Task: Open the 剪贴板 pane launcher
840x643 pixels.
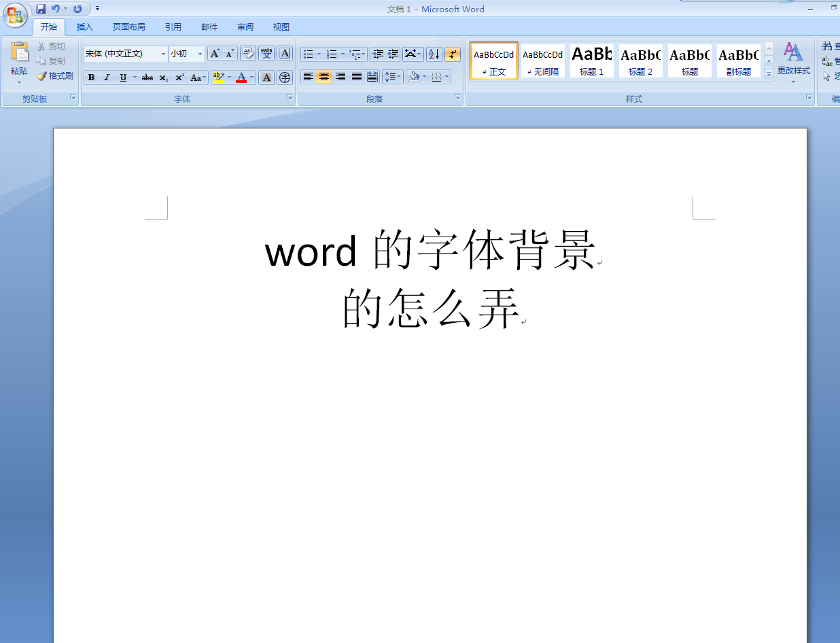Action: [73, 98]
